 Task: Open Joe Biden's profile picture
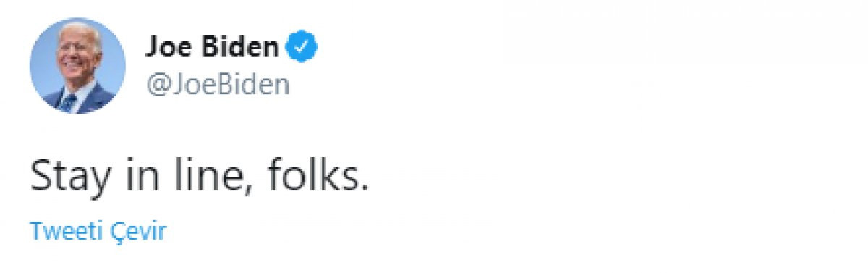tap(77, 66)
